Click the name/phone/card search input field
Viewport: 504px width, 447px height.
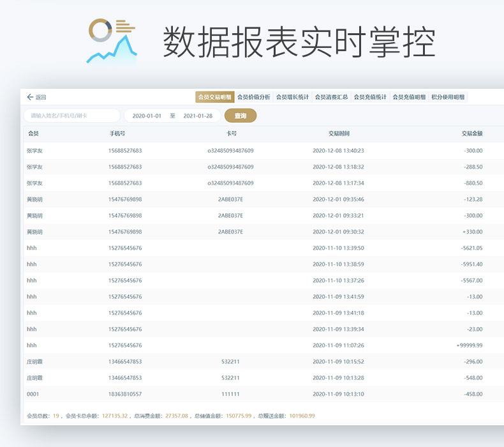tap(72, 116)
